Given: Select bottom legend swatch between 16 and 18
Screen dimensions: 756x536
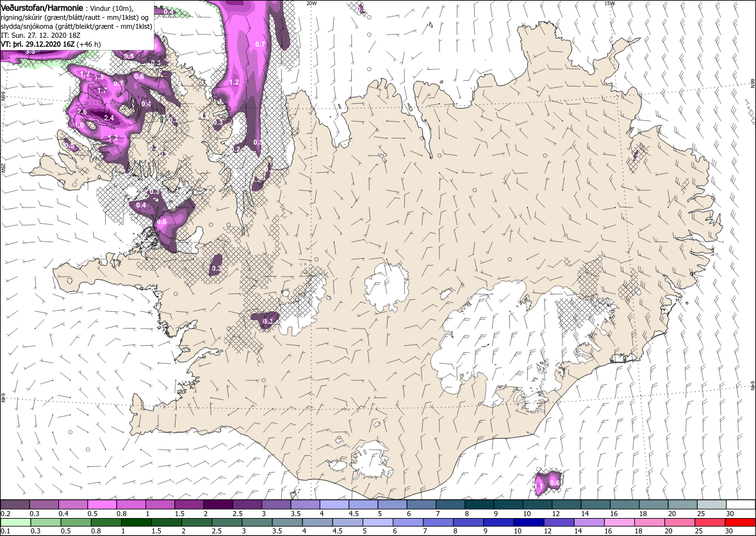Looking at the screenshot, I should tap(620, 523).
